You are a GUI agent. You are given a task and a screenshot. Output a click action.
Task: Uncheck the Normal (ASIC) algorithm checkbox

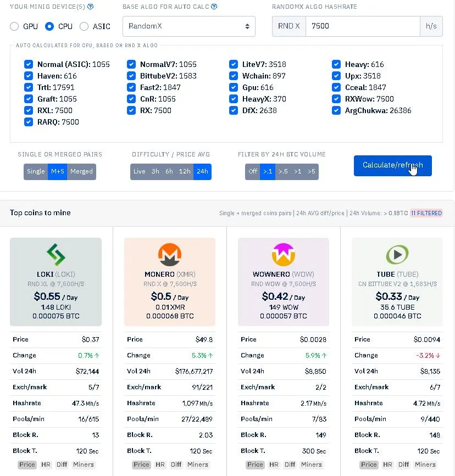(29, 64)
